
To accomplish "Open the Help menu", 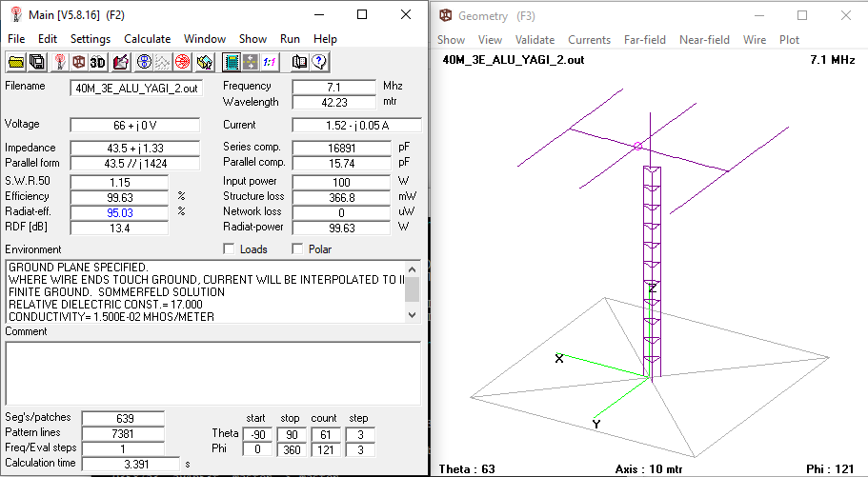I will point(325,39).
